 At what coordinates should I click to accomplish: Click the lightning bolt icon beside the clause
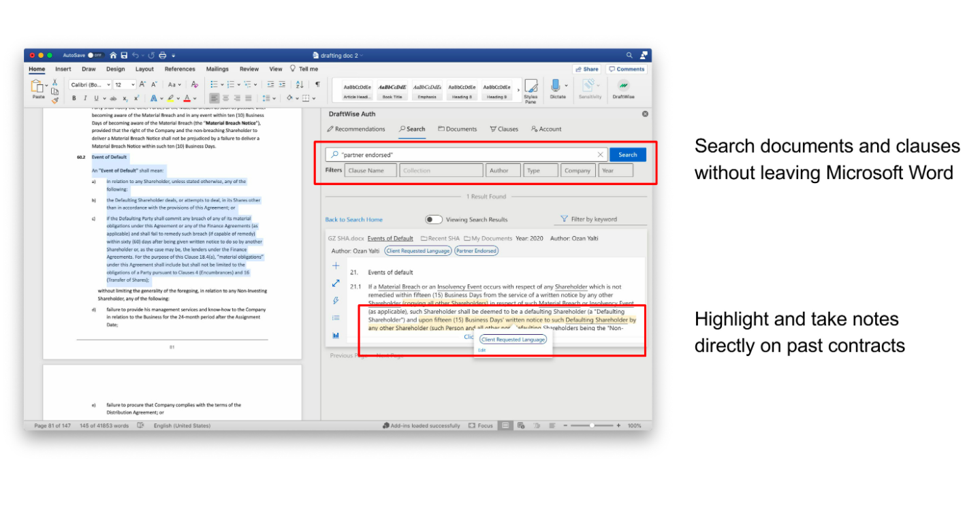(336, 300)
